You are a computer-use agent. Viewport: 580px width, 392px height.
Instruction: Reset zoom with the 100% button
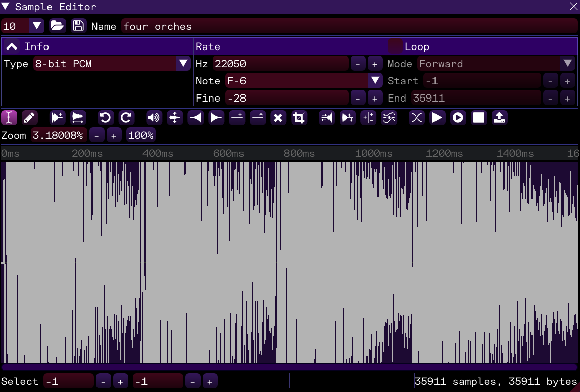coord(141,135)
